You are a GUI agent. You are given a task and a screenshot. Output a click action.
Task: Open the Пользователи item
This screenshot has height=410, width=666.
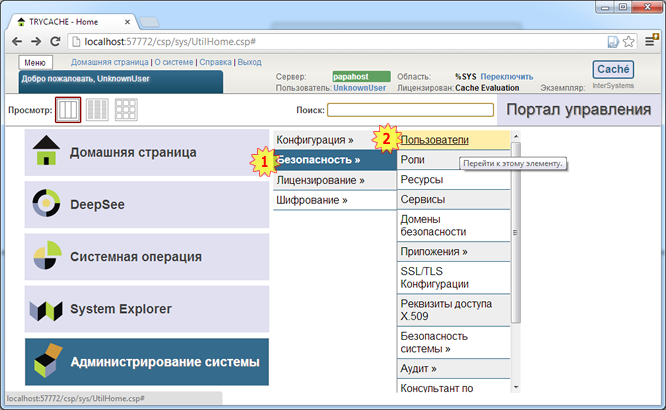coord(454,140)
